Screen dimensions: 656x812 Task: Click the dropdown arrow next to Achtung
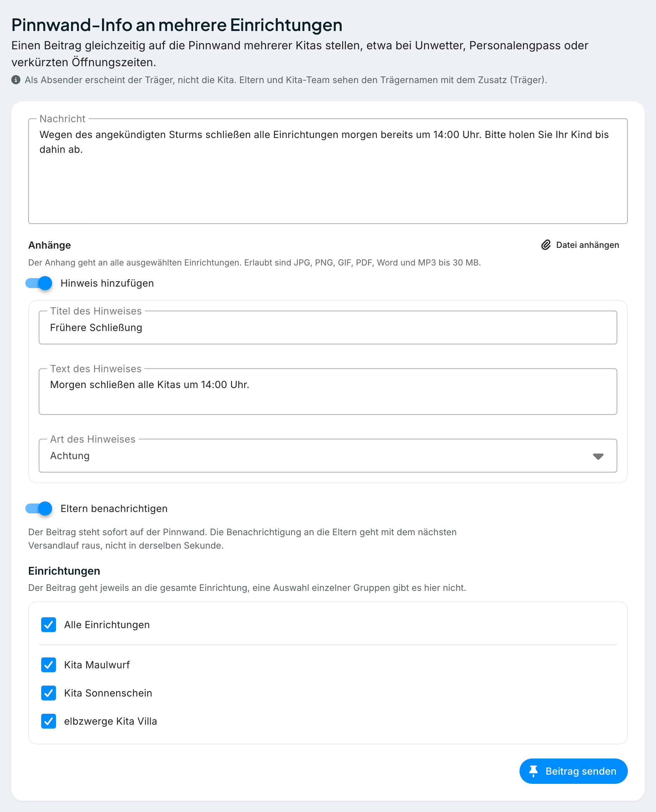coord(598,456)
